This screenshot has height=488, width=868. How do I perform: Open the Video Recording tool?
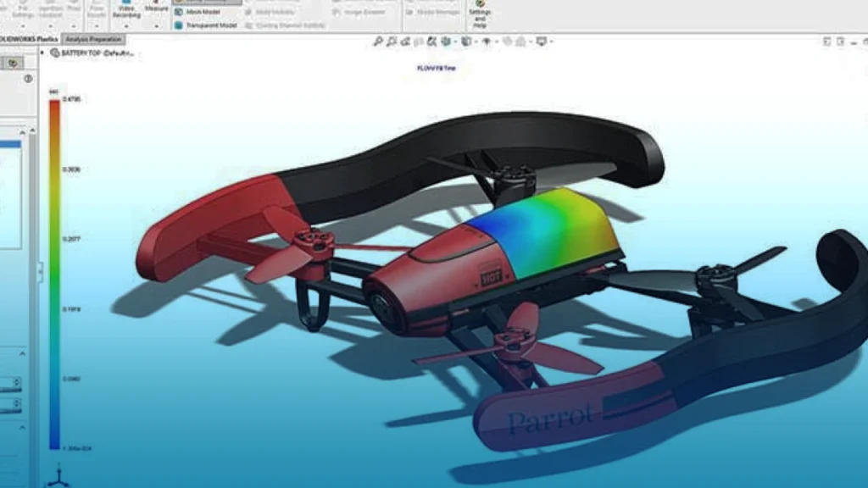click(125, 10)
